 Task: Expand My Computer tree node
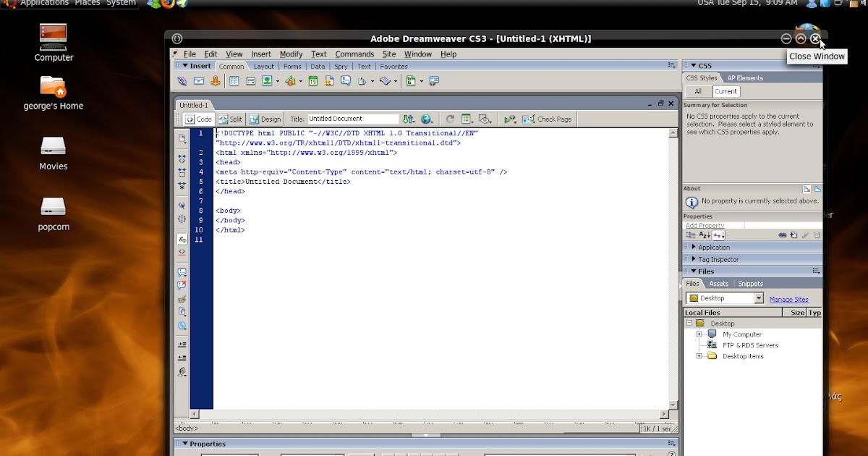tap(699, 334)
